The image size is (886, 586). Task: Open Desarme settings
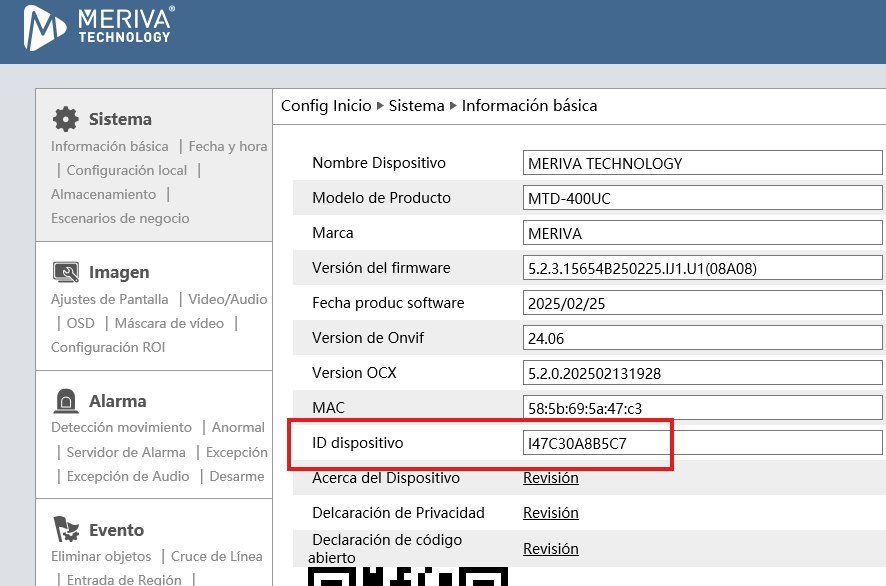click(x=237, y=476)
